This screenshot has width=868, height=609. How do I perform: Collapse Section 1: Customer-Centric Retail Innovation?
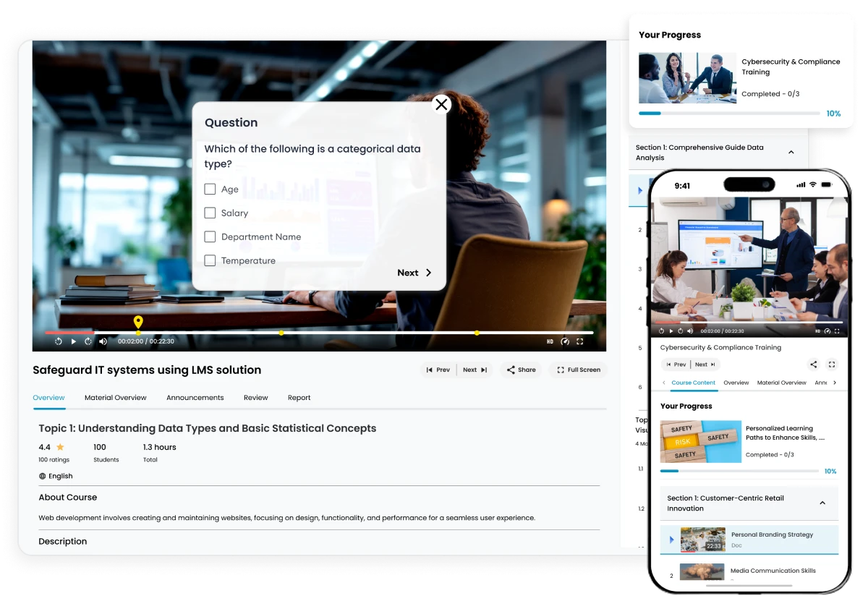click(822, 503)
